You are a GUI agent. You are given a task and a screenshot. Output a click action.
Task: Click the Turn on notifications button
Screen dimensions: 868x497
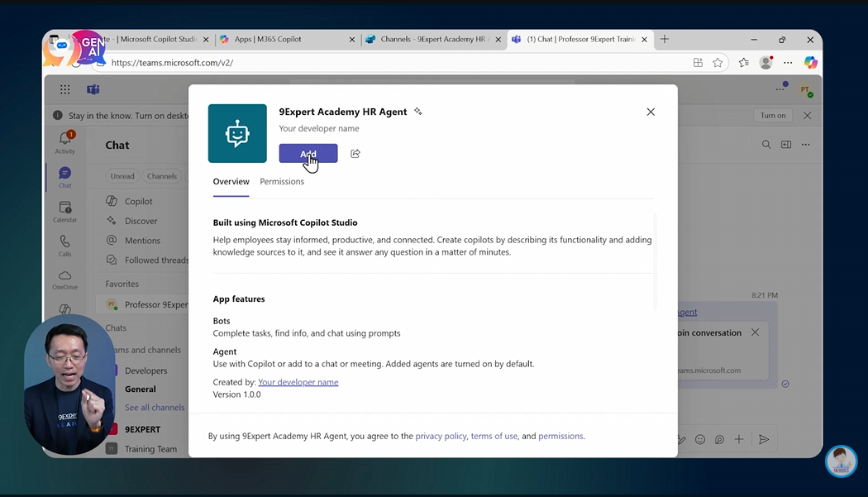[x=772, y=115]
